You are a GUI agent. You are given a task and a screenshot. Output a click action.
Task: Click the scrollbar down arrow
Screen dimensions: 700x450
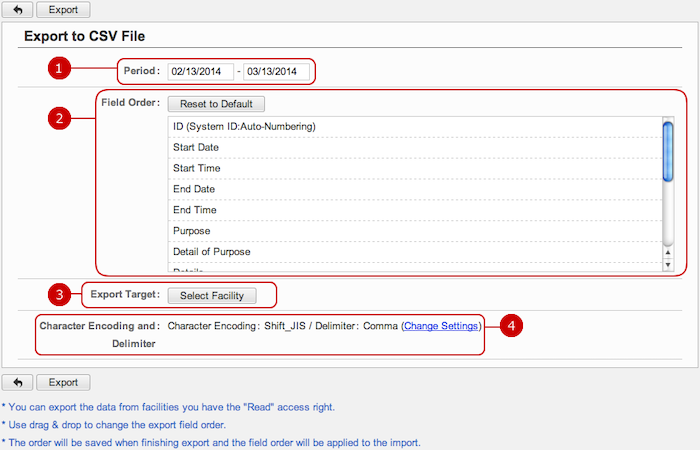pyautogui.click(x=668, y=265)
